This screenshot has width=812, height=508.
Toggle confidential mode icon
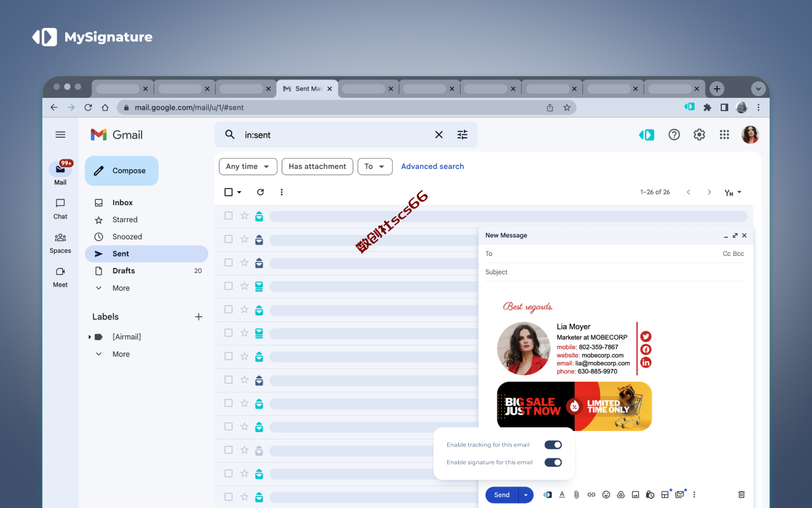(x=650, y=495)
